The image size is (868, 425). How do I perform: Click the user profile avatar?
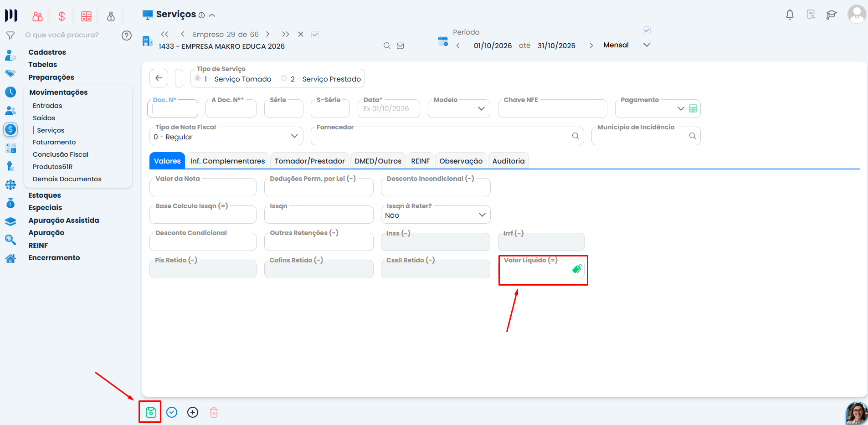[857, 14]
